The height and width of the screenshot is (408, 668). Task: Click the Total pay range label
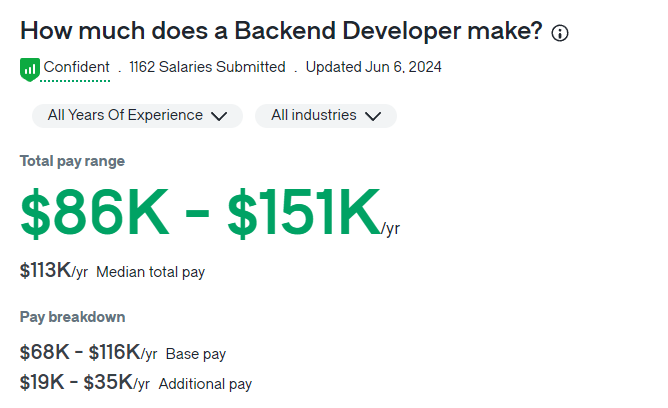coord(72,161)
